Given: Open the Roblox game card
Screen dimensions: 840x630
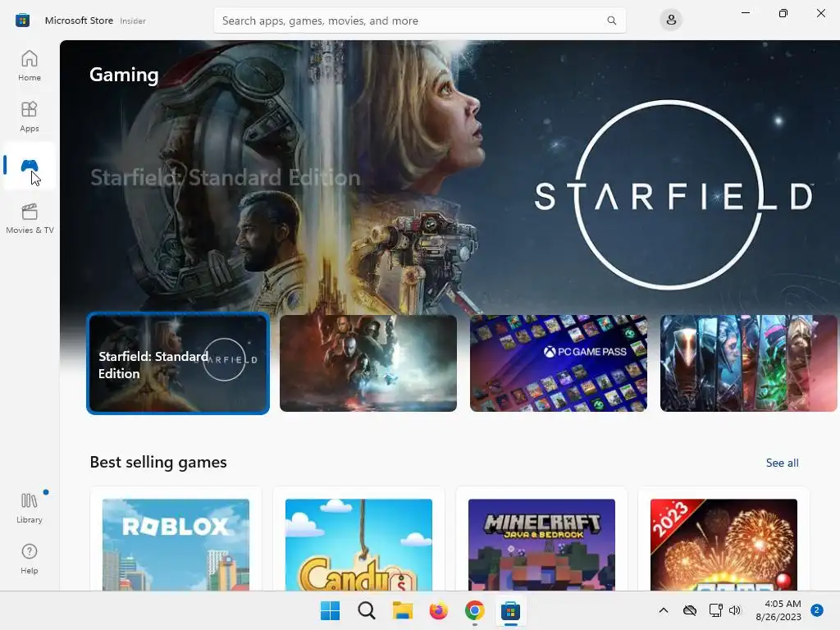Looking at the screenshot, I should pyautogui.click(x=176, y=540).
